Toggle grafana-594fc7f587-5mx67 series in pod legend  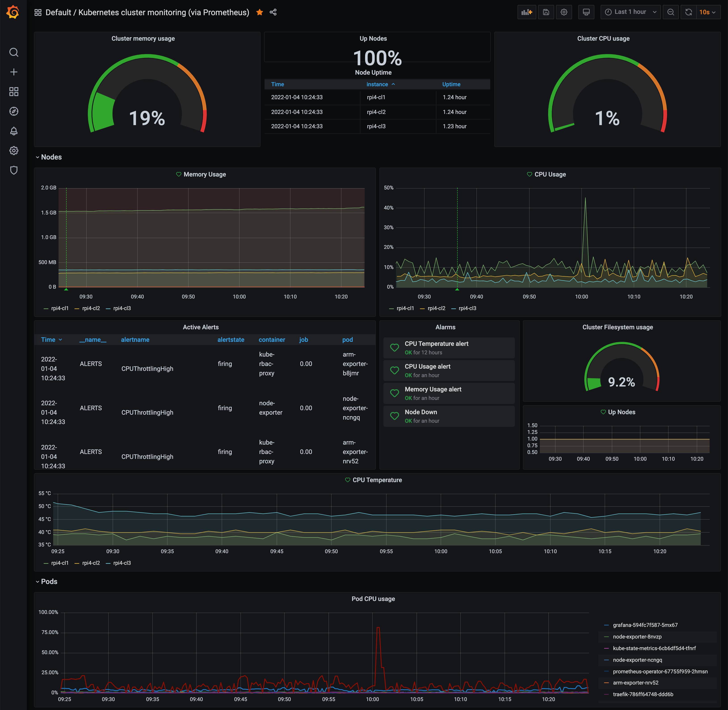point(645,625)
